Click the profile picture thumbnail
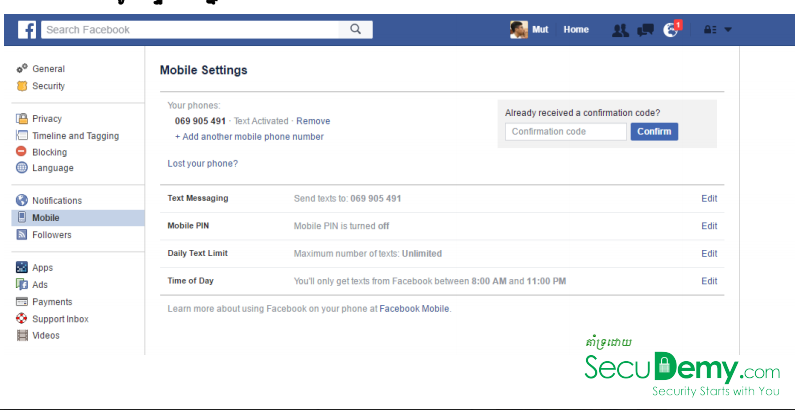The height and width of the screenshot is (410, 795). click(x=519, y=29)
